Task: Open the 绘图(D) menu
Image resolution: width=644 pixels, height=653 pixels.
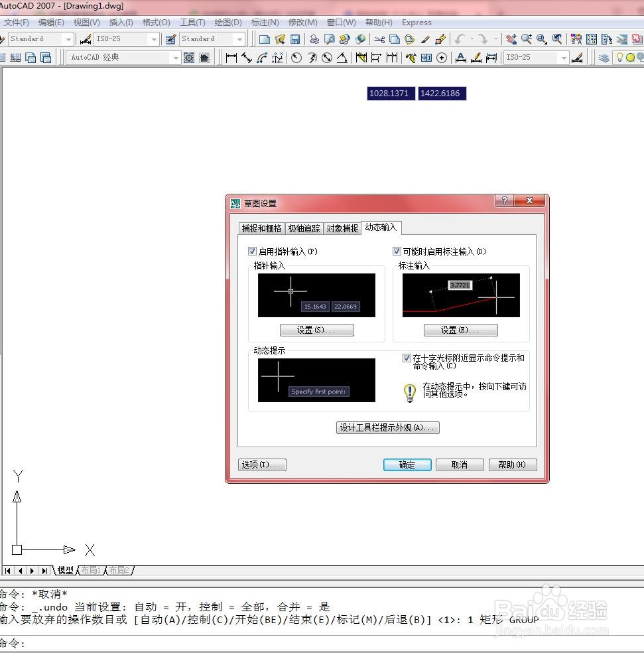Action: (x=228, y=23)
